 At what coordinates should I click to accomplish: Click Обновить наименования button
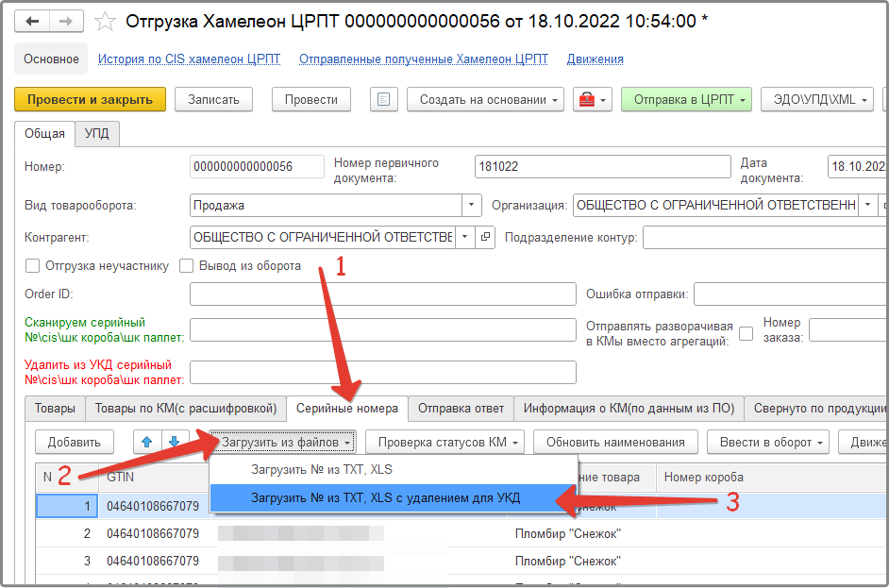coord(615,443)
